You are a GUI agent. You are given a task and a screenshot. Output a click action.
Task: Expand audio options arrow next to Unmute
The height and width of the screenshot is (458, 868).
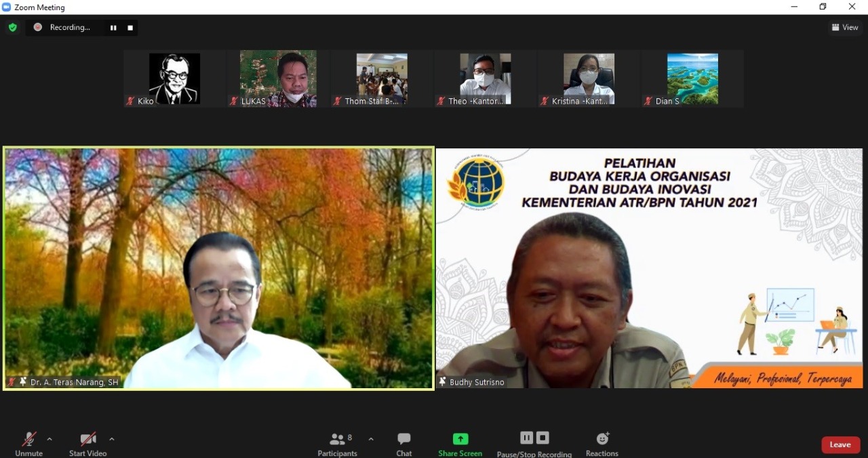click(50, 439)
